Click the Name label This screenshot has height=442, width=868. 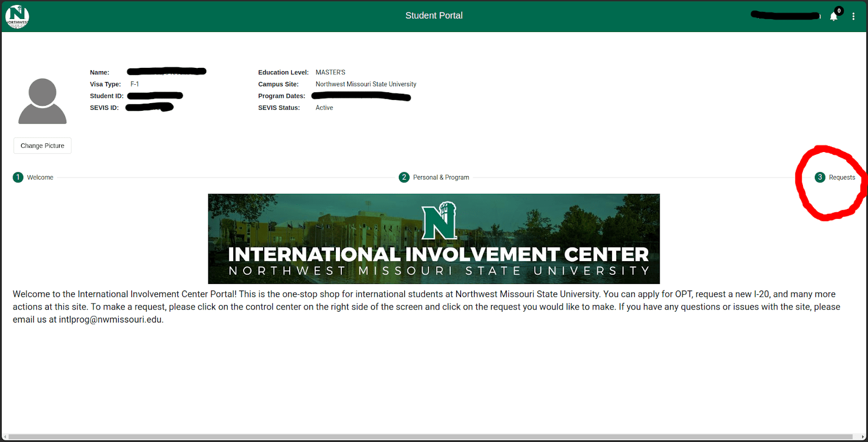[x=100, y=72]
